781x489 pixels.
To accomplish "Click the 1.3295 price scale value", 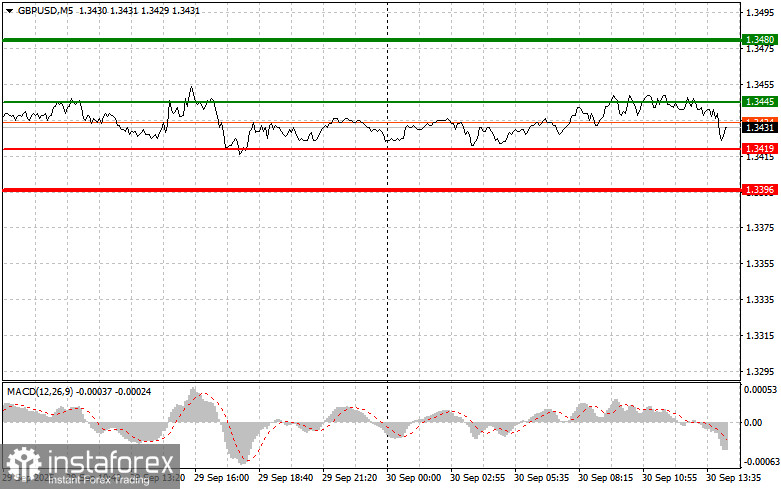I will [760, 371].
